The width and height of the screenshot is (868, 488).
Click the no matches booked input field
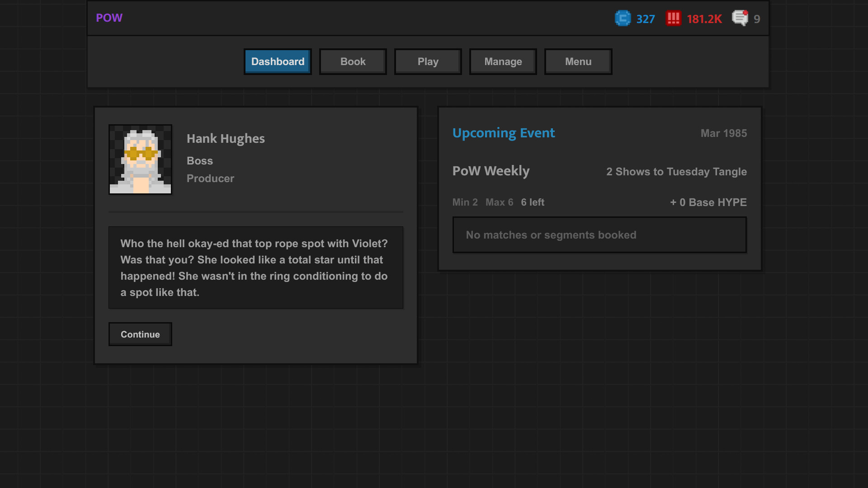tap(600, 235)
